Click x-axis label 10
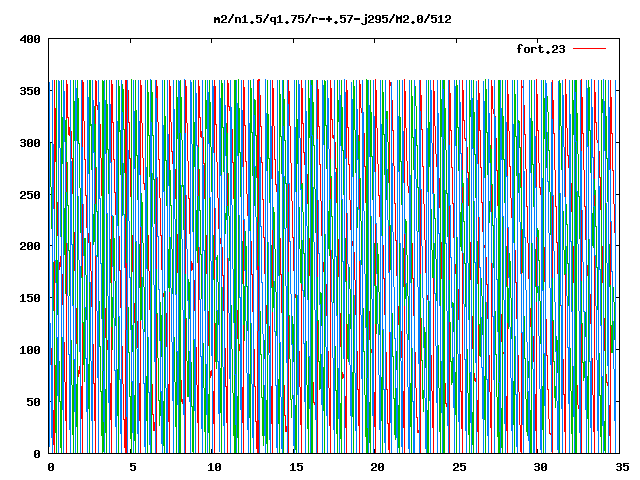This screenshot has height=480, width=640. click(214, 467)
